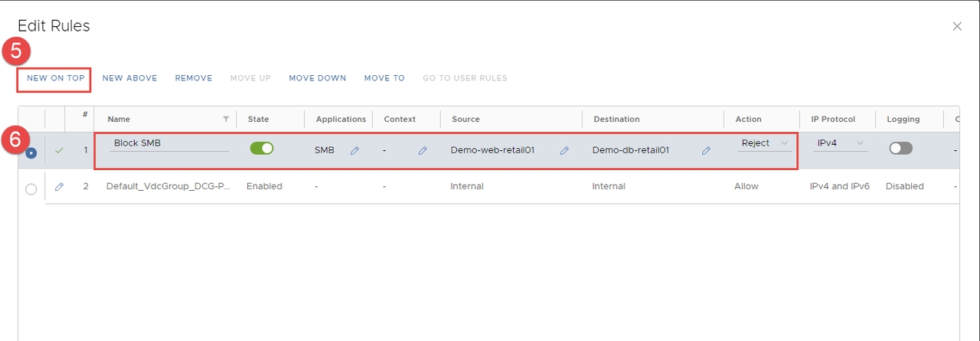Edit Source Demo-web-retail01 via pencil icon
This screenshot has height=341, width=980.
tap(564, 151)
